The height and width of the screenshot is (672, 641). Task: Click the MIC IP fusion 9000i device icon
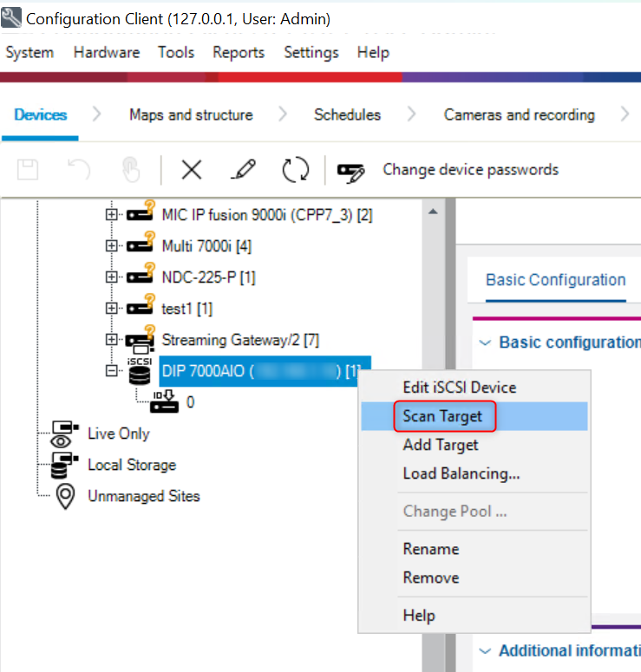point(141,211)
